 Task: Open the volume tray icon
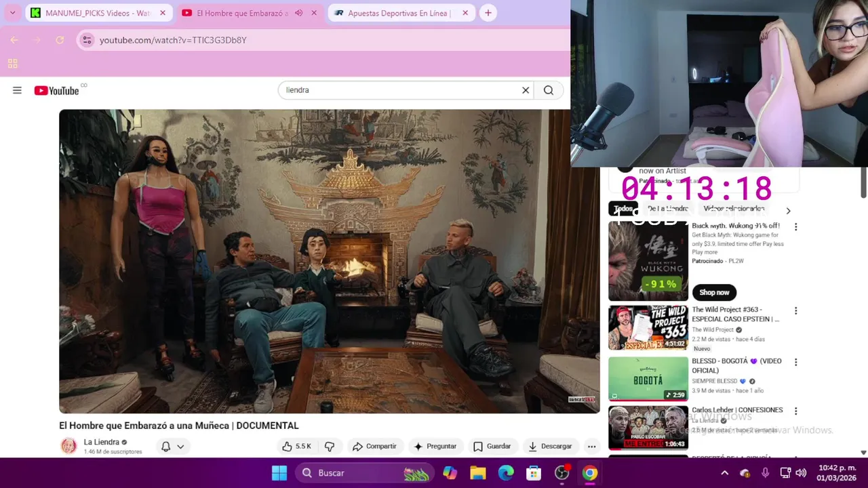coord(801,473)
